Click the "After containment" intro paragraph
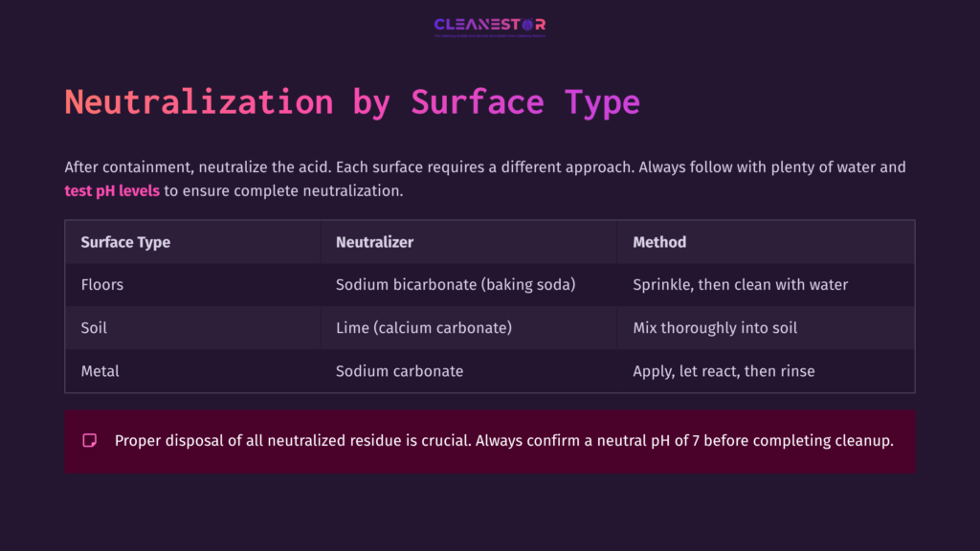The width and height of the screenshot is (980, 551). click(484, 167)
